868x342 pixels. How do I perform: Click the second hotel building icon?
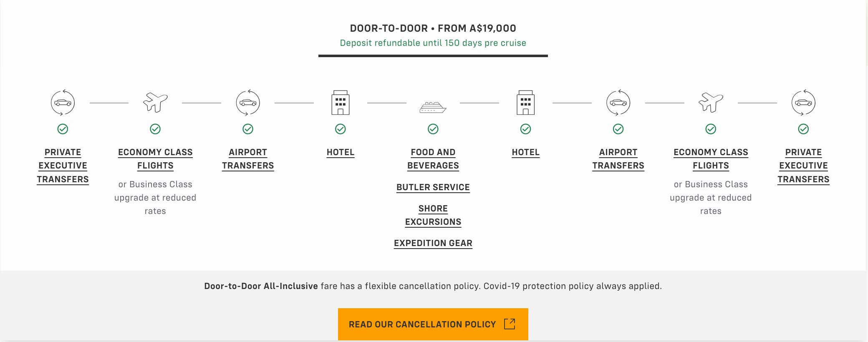coord(526,101)
